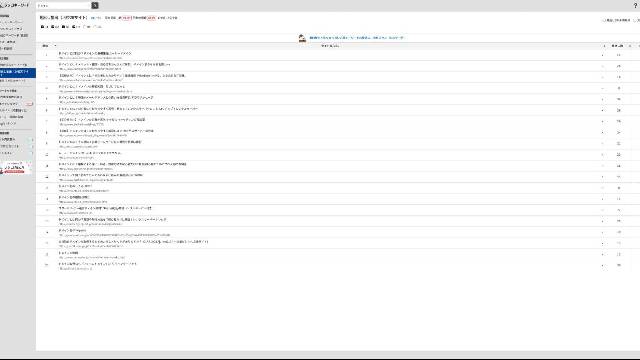The width and height of the screenshot is (640, 360).
Task: Click the second export icon under the page title
Action: click(x=55, y=27)
